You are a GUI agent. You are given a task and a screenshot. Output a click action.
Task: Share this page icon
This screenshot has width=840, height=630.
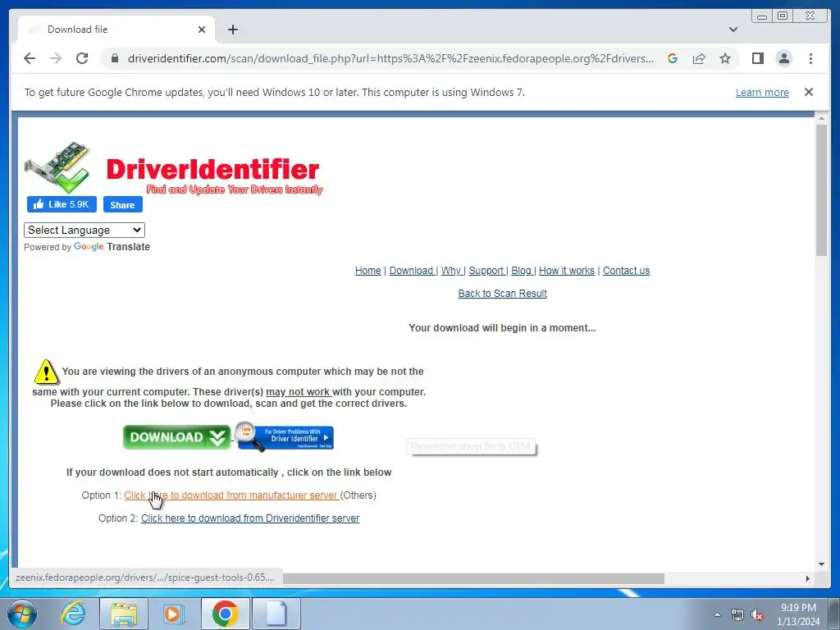point(699,58)
